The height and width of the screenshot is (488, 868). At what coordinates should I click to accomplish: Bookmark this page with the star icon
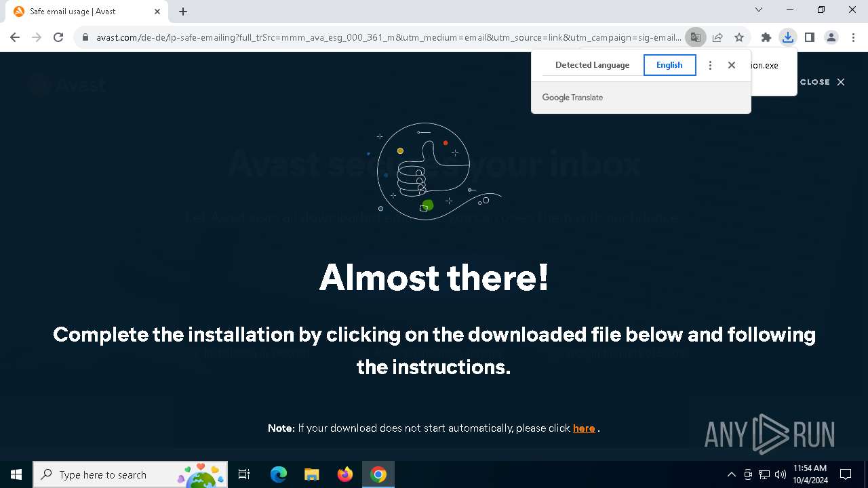(x=739, y=37)
